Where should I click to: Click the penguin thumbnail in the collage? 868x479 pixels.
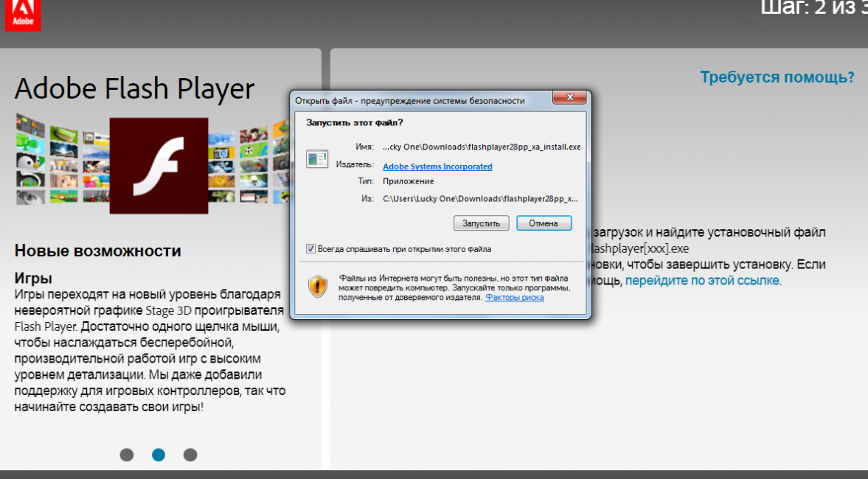point(30,161)
